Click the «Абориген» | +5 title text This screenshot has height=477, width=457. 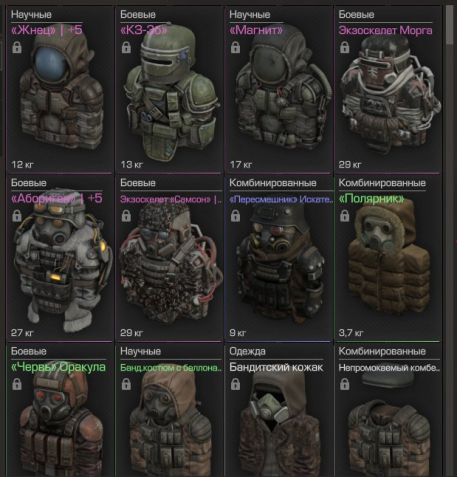[x=57, y=198]
